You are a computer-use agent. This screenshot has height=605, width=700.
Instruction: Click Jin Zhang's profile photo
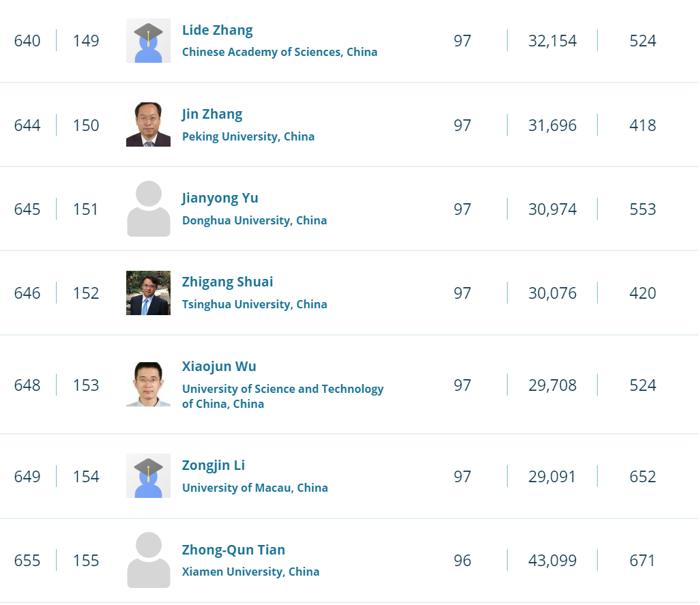click(x=148, y=125)
